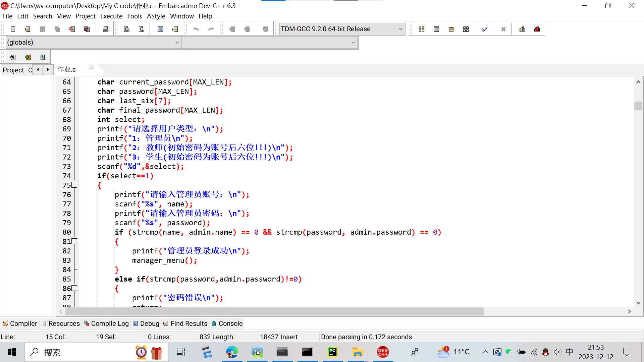
Task: Open the Tools menu
Action: click(135, 16)
